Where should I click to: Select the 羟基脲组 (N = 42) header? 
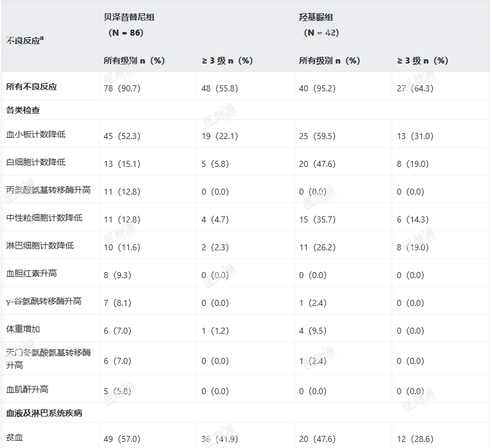[x=319, y=25]
